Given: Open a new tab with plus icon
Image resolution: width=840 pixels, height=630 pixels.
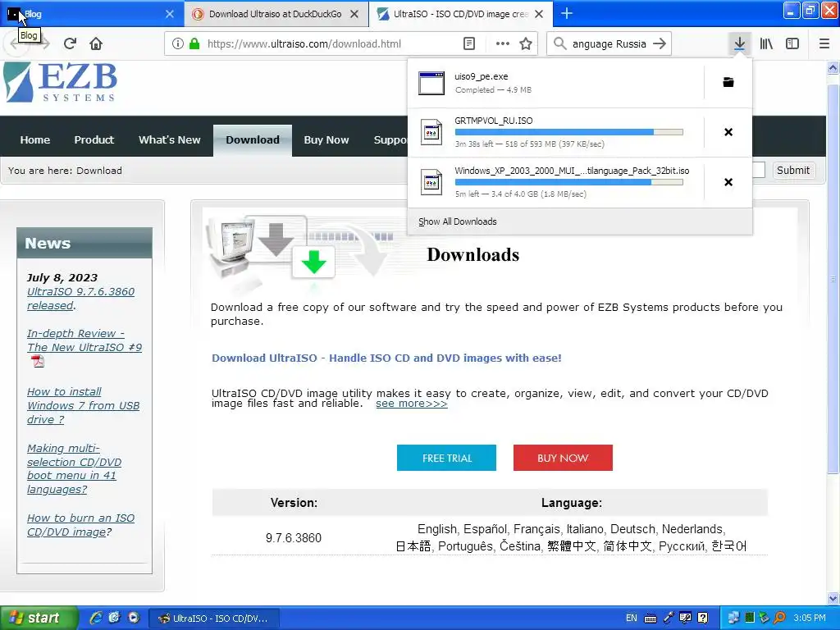Looking at the screenshot, I should pos(566,13).
